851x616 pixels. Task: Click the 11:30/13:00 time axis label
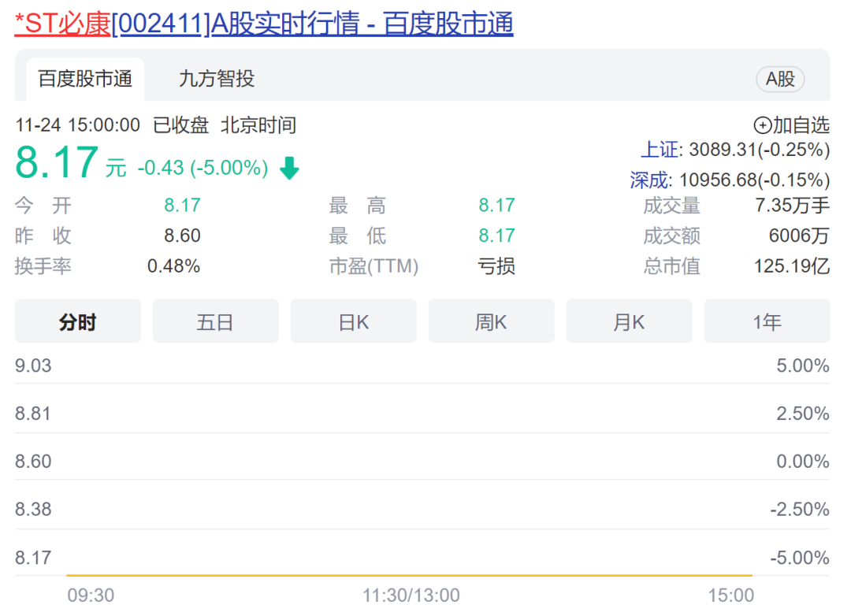click(411, 596)
